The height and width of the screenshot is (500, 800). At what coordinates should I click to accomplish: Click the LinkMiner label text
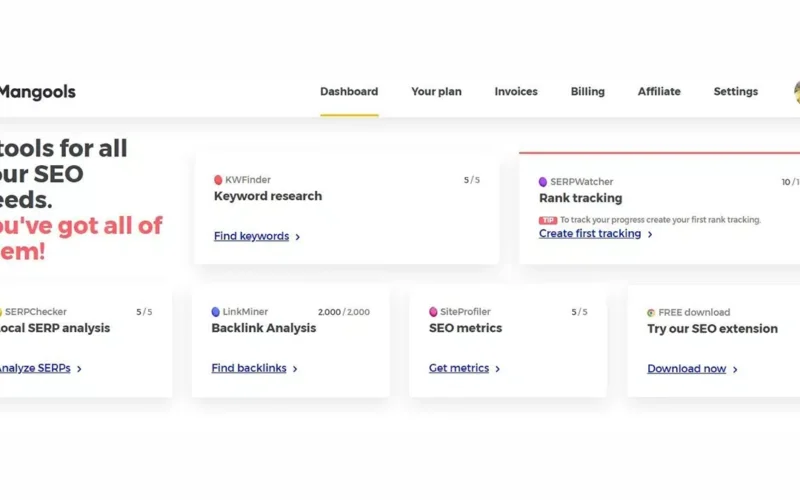click(245, 312)
